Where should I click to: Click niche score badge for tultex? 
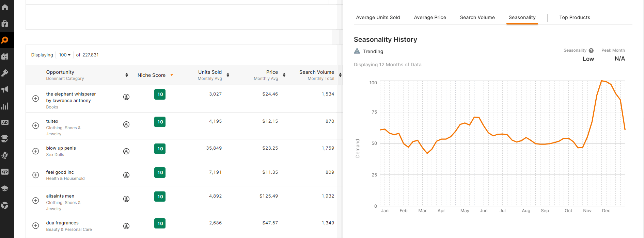click(160, 122)
